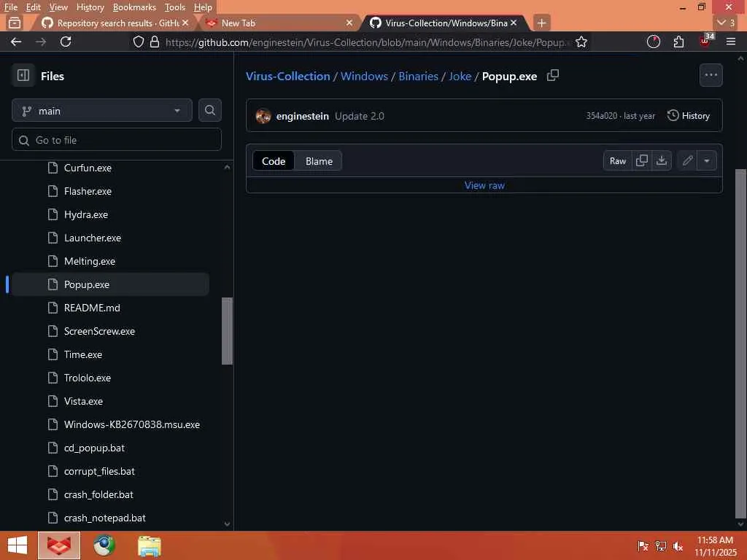
Task: Open a new tab with the plus button
Action: (541, 23)
